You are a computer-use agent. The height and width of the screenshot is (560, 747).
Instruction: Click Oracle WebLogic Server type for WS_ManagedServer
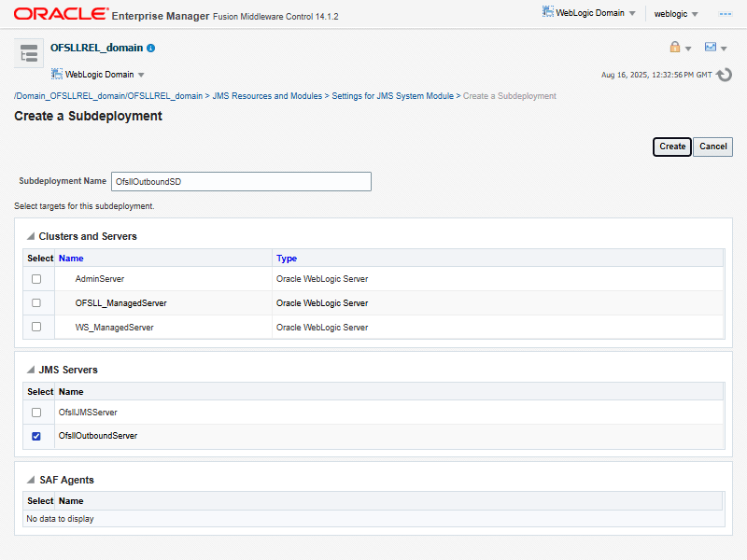tap(322, 328)
